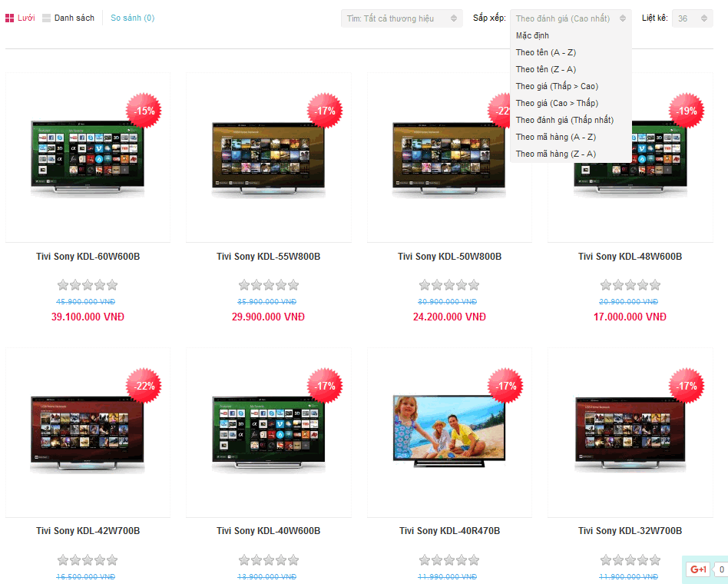Click the -17% badge on KDL-32W700B
The image size is (728, 584).
pyautogui.click(x=687, y=386)
